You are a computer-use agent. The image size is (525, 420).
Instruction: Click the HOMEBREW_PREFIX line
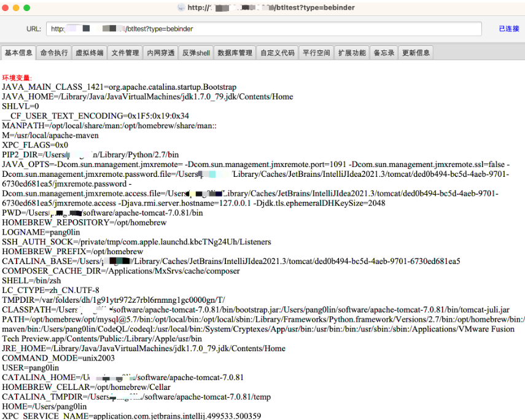coord(72,252)
